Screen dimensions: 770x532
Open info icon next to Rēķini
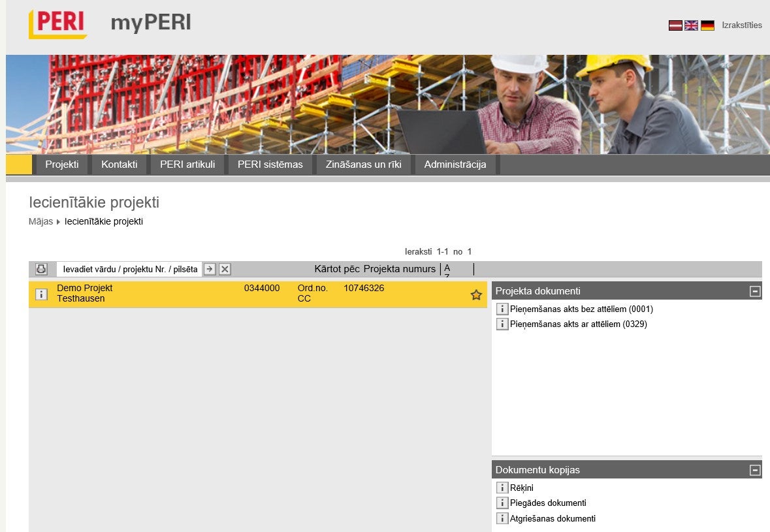click(x=502, y=488)
